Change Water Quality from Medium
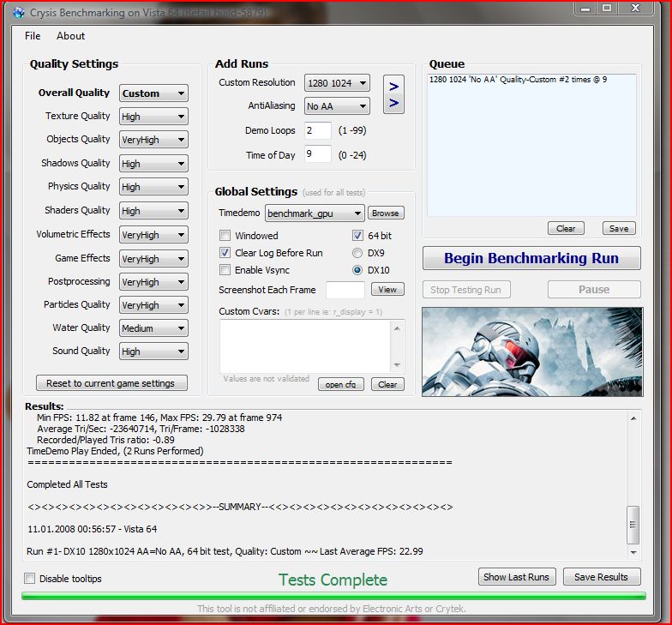 pyautogui.click(x=153, y=328)
